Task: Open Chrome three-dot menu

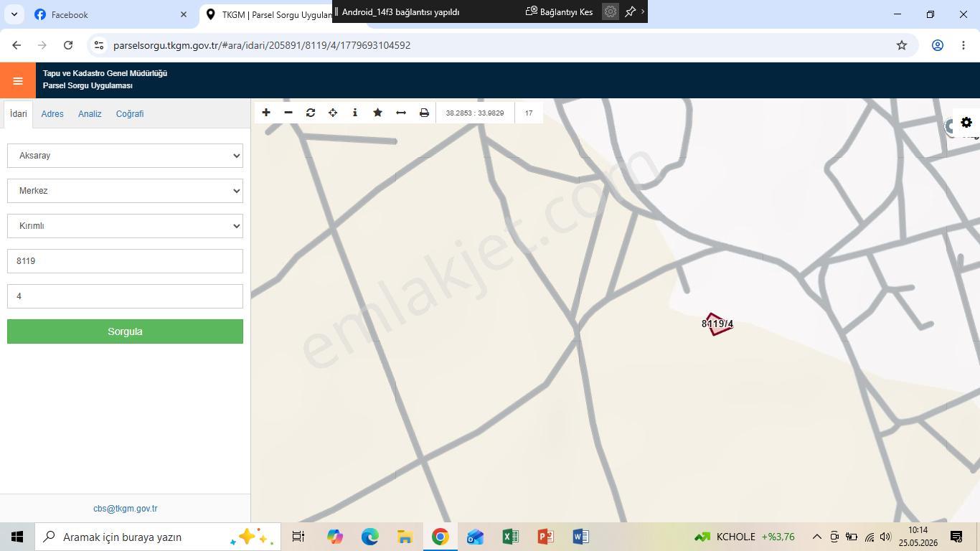Action: click(x=963, y=45)
